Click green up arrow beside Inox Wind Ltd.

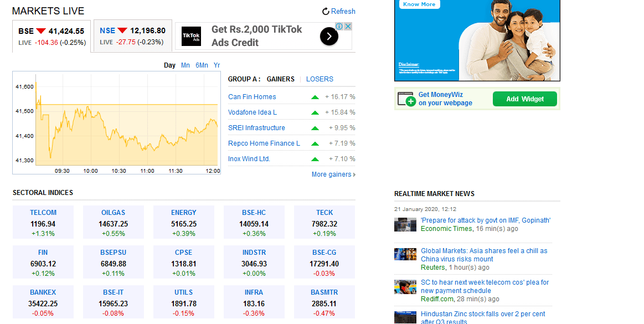[315, 160]
